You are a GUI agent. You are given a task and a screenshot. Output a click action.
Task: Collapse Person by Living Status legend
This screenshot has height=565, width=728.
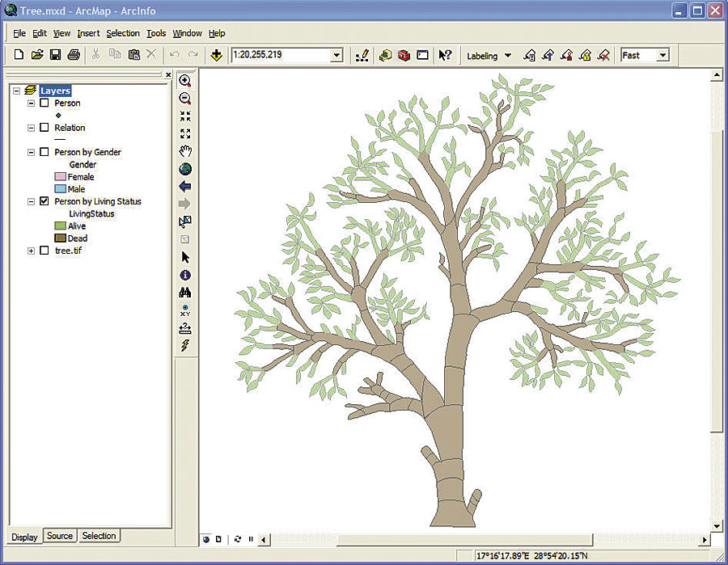pos(31,201)
